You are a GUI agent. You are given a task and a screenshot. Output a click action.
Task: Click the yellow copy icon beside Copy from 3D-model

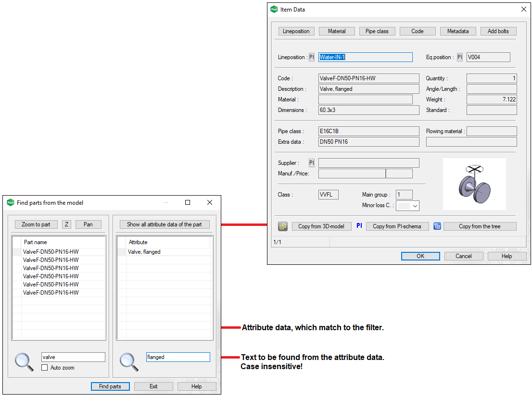(283, 226)
